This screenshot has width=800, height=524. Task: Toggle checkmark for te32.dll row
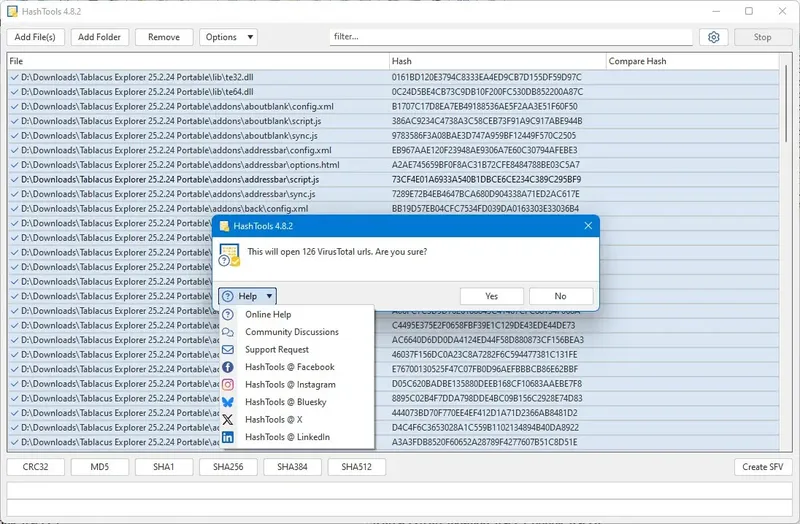14,78
